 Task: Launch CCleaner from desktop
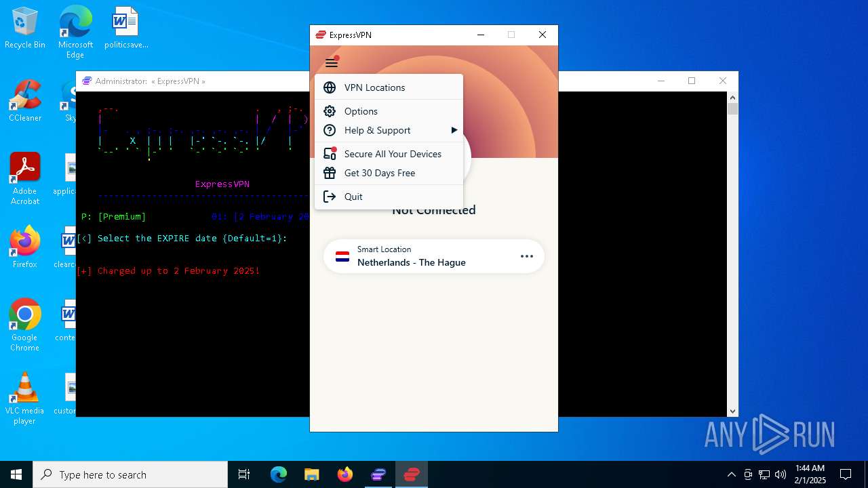(x=25, y=101)
